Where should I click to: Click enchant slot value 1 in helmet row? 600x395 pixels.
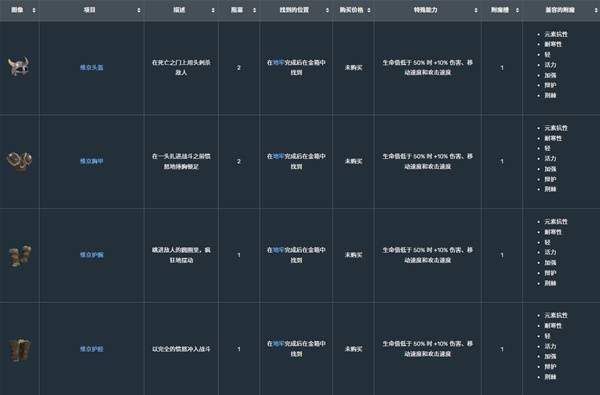[x=502, y=68]
